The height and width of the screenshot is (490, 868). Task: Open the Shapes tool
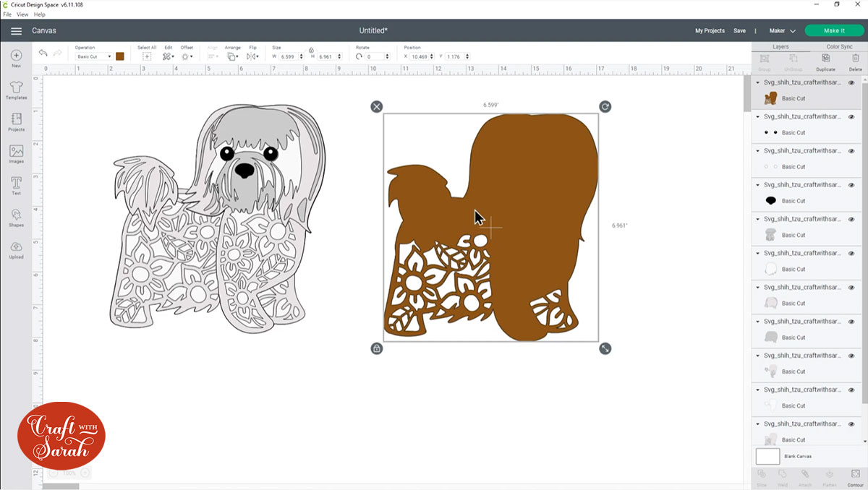[16, 217]
